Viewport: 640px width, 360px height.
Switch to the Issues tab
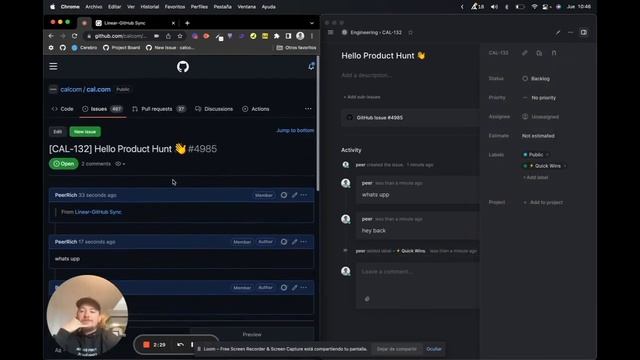tap(102, 109)
